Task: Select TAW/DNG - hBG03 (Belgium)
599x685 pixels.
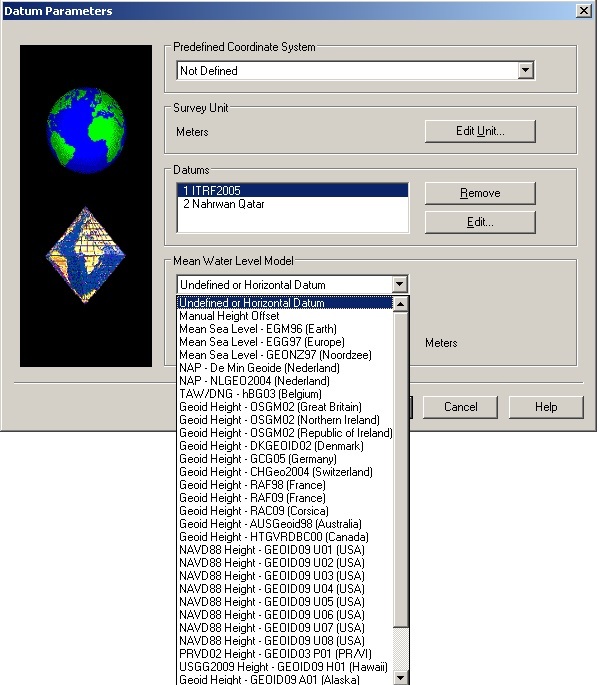Action: [x=285, y=394]
